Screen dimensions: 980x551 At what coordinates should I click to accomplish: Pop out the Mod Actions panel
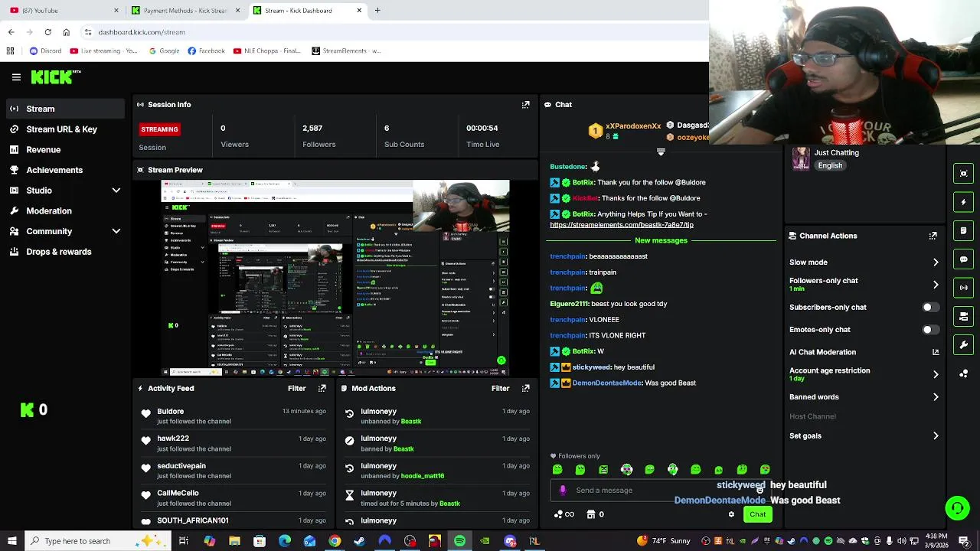pyautogui.click(x=525, y=389)
